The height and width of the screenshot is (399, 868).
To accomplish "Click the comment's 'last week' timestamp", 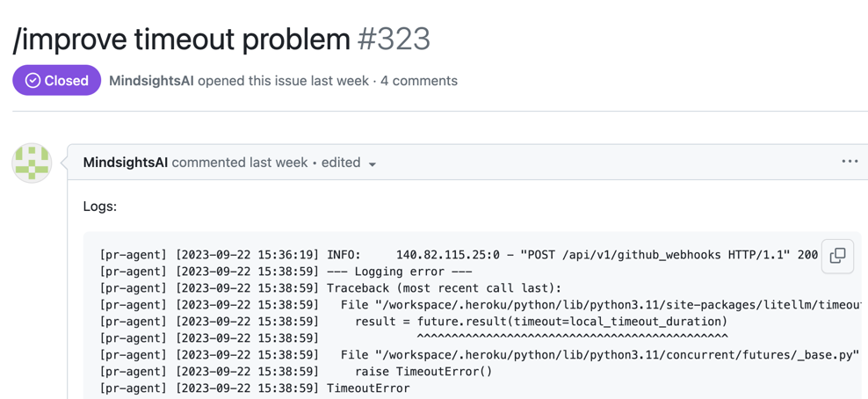I will pos(278,163).
